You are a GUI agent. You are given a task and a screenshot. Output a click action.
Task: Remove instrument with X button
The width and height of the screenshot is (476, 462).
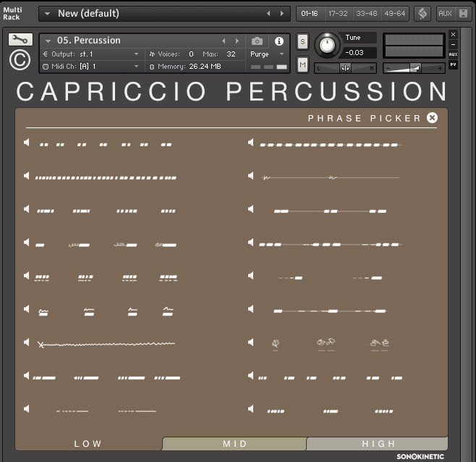coord(453,34)
